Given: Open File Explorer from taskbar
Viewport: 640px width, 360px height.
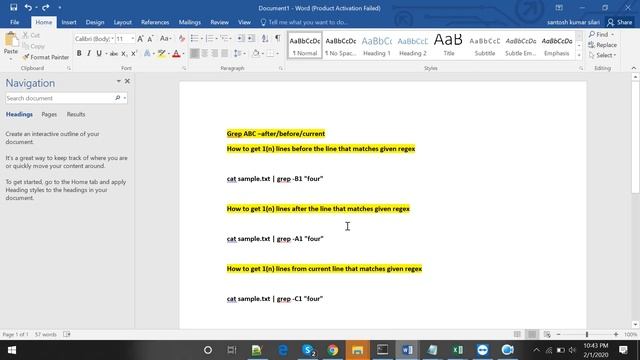Looking at the screenshot, I should (x=357, y=350).
